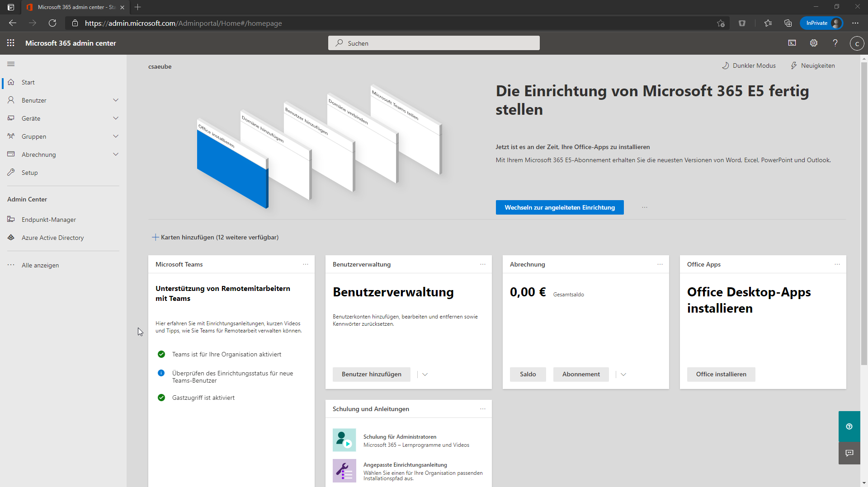Click Karten hinzufügen link
This screenshot has width=868, height=487.
click(x=215, y=237)
